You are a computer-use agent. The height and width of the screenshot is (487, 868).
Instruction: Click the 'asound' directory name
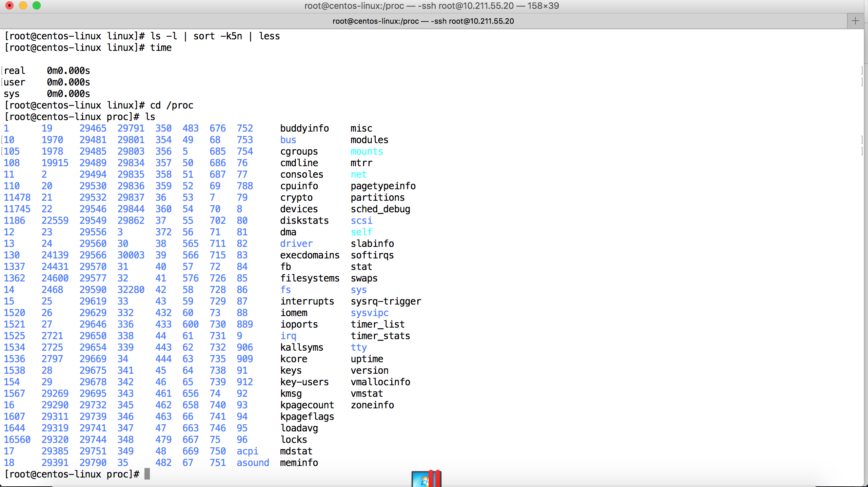pos(253,463)
